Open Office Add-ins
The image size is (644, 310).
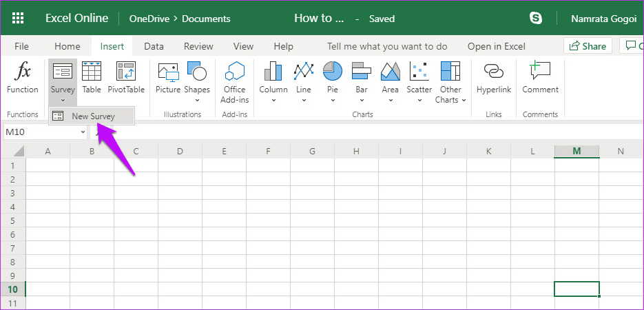pos(235,72)
